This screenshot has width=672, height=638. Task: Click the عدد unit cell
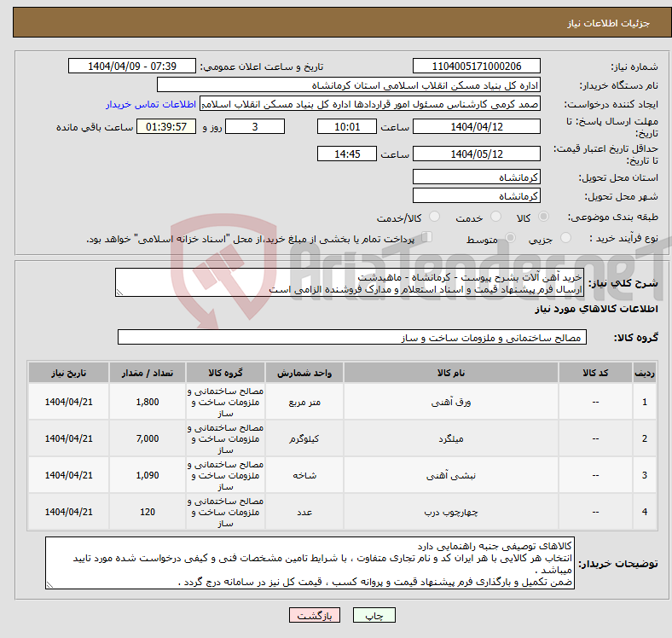(x=304, y=512)
